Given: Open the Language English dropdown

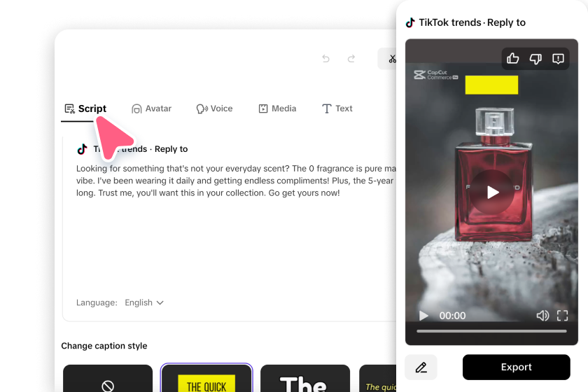Looking at the screenshot, I should (144, 302).
